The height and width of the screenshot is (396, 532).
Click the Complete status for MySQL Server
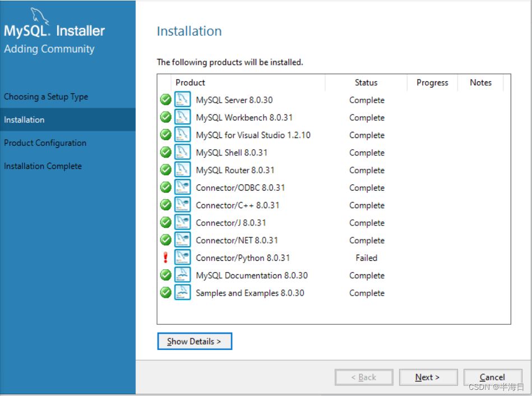pyautogui.click(x=367, y=100)
